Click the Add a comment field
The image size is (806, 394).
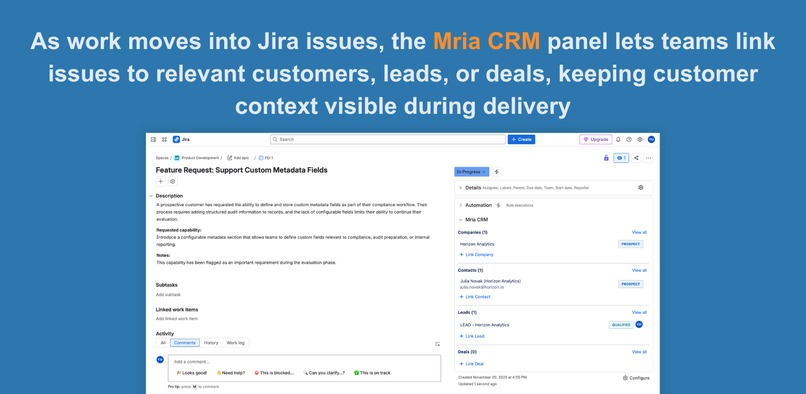pyautogui.click(x=304, y=362)
